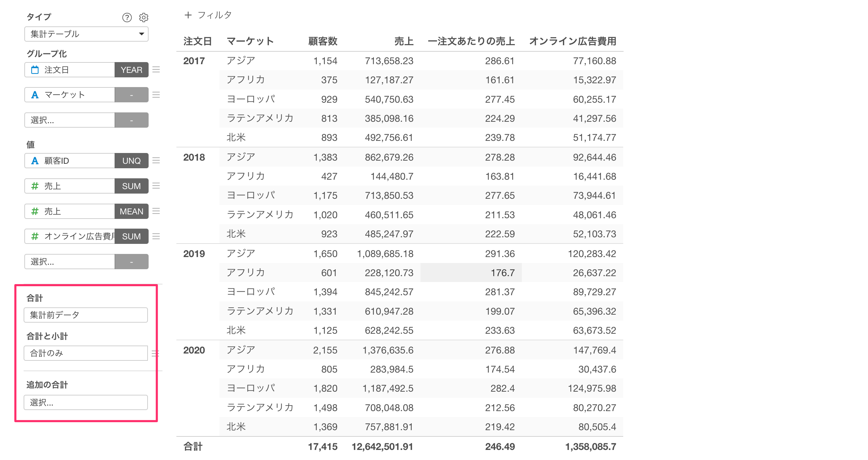Click the plus icon beside フィルタ
This screenshot has width=868, height=460.
188,15
